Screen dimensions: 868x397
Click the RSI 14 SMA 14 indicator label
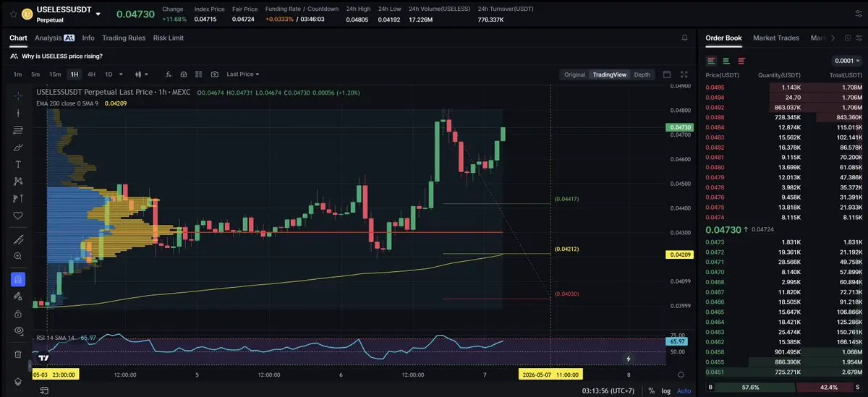point(56,337)
